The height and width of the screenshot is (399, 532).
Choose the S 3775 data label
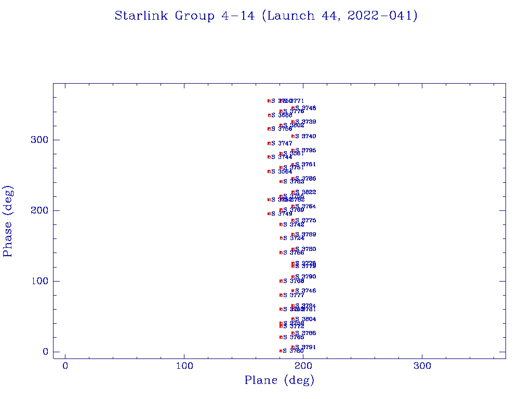(305, 220)
